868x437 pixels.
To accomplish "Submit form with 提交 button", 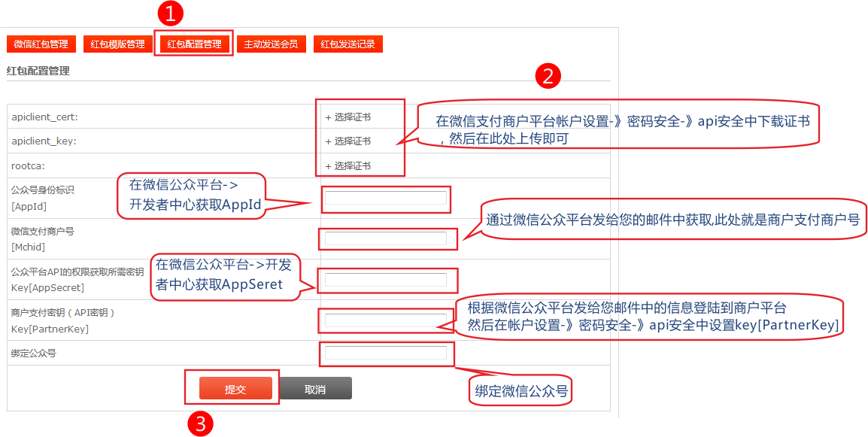I will pos(236,388).
